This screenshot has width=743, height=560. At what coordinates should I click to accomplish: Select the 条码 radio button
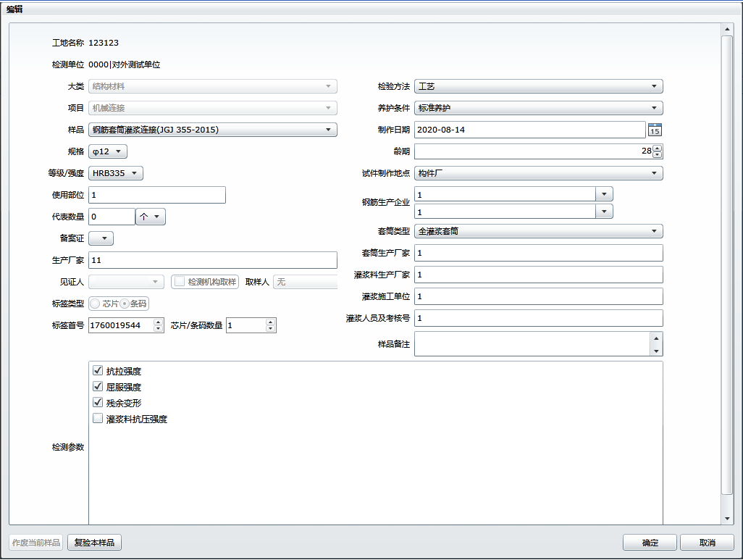pyautogui.click(x=125, y=304)
